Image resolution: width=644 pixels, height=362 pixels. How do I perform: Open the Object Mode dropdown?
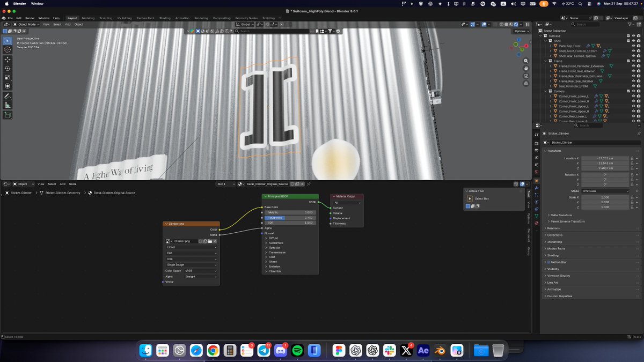(x=27, y=24)
